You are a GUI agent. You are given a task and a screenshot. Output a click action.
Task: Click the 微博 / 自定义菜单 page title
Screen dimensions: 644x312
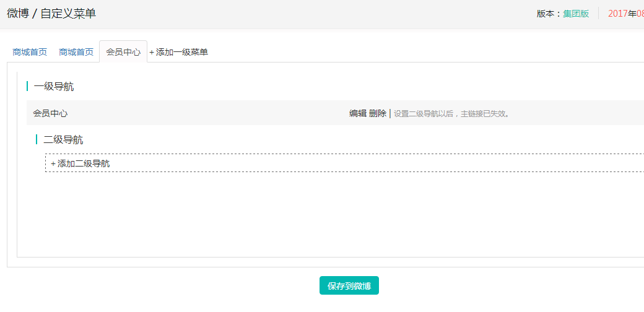click(x=51, y=13)
